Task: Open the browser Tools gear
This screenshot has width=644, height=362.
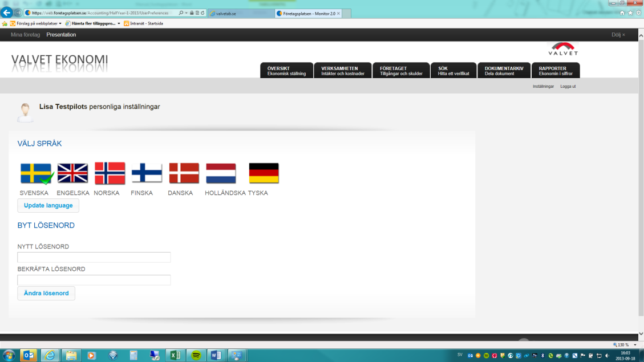Action: [639, 13]
